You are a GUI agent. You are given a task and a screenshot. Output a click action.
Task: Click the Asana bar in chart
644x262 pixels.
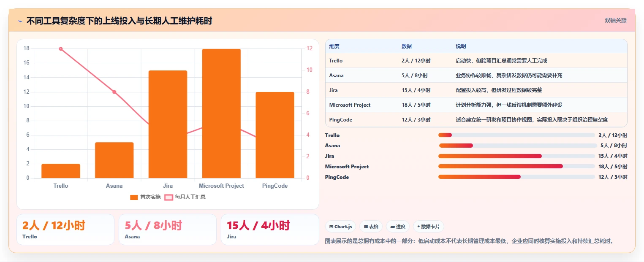pyautogui.click(x=114, y=160)
